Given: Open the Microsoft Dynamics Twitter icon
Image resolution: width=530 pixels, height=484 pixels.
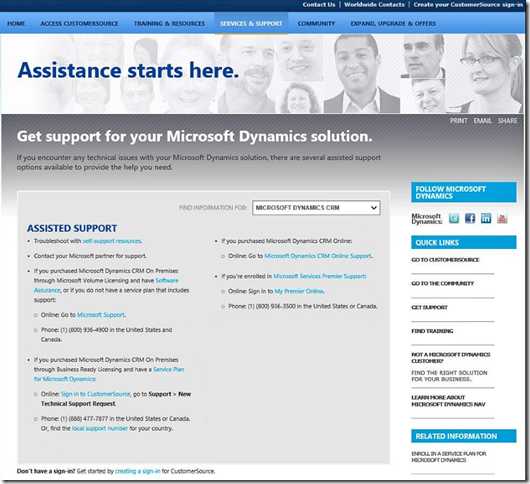Looking at the screenshot, I should tap(454, 219).
